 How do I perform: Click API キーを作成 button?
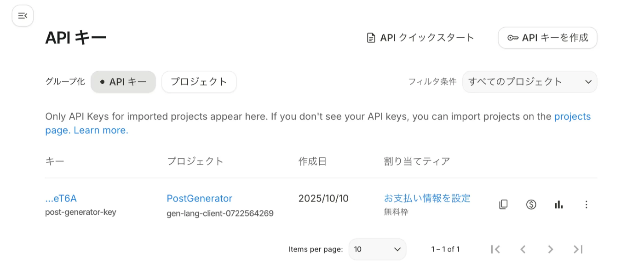(547, 38)
